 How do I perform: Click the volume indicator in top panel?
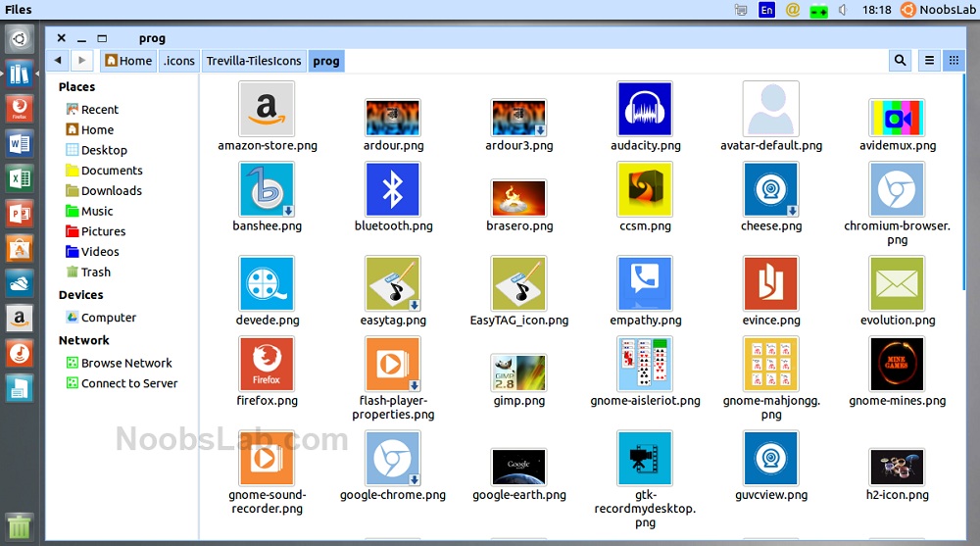(x=843, y=10)
